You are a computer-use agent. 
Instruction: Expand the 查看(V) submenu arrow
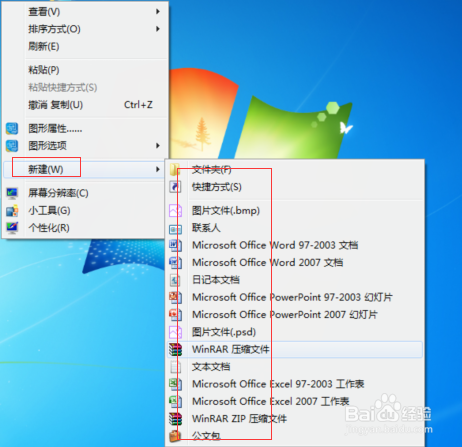[x=158, y=12]
